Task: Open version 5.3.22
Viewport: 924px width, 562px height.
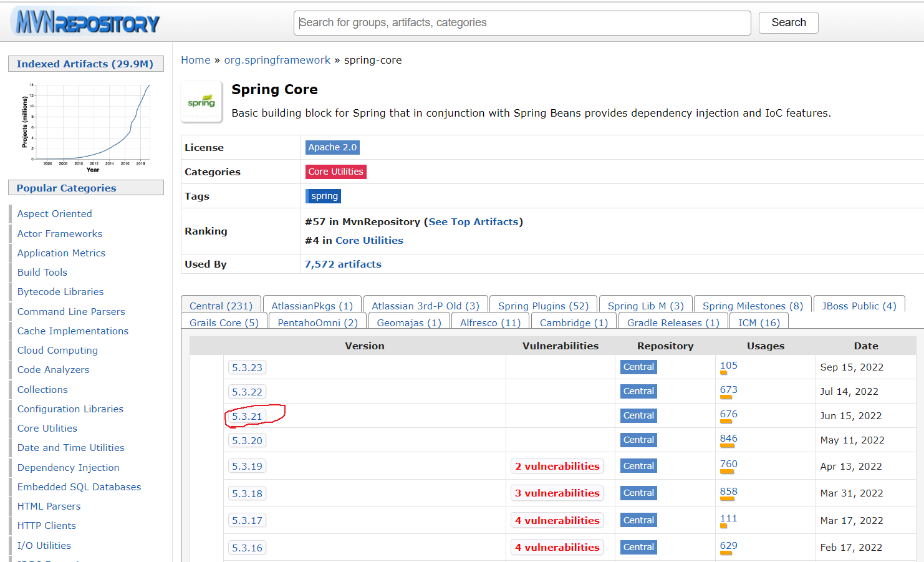Action: [247, 392]
